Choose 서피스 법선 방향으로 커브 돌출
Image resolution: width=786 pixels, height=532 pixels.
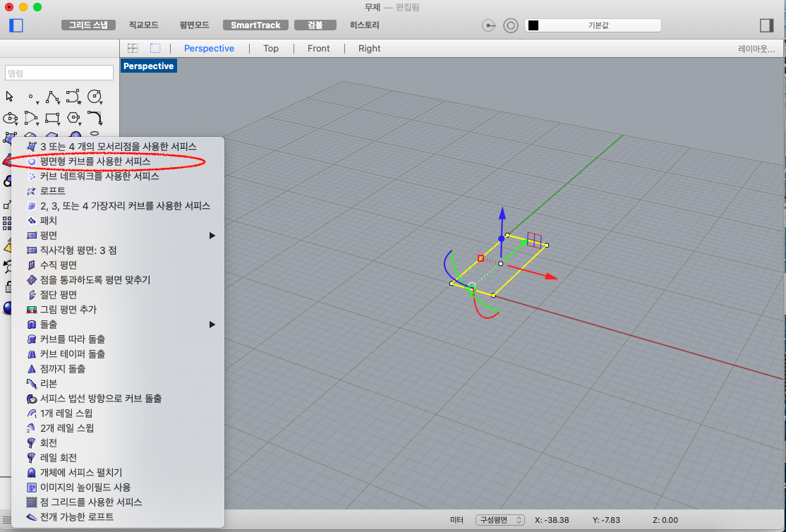click(x=118, y=399)
